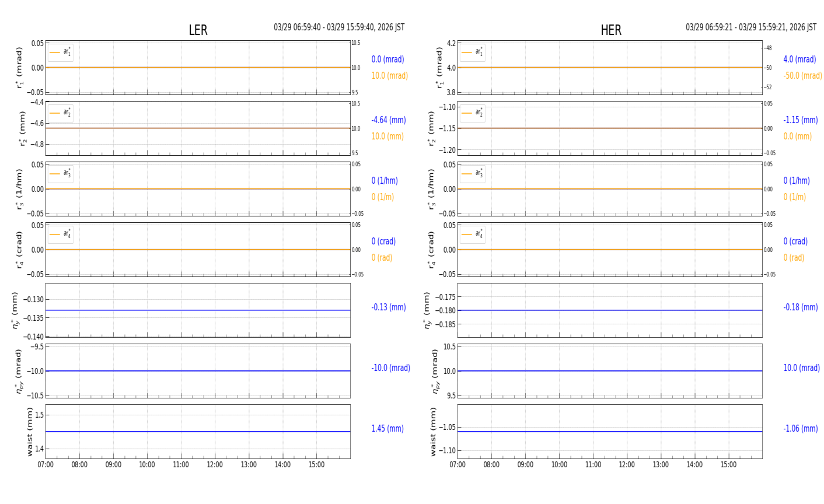Click the legend box in HER r4* plot

point(472,235)
